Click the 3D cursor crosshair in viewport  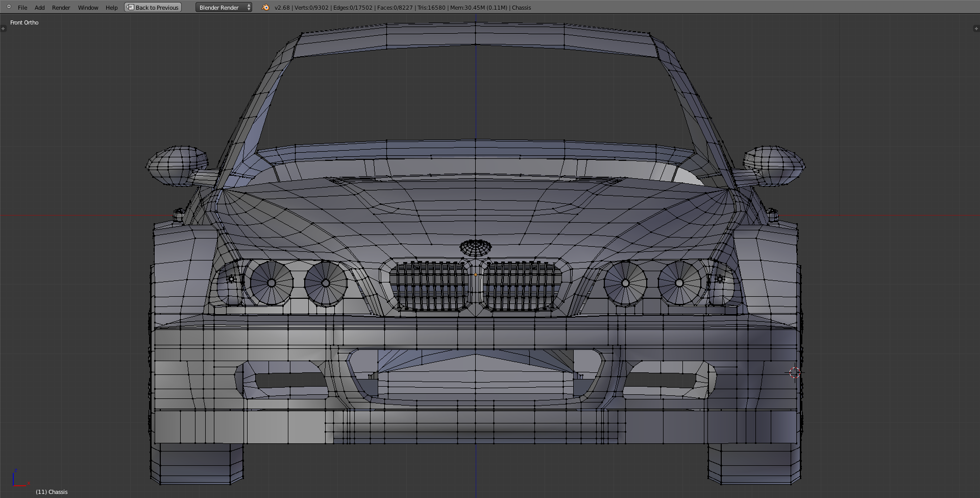tap(795, 373)
